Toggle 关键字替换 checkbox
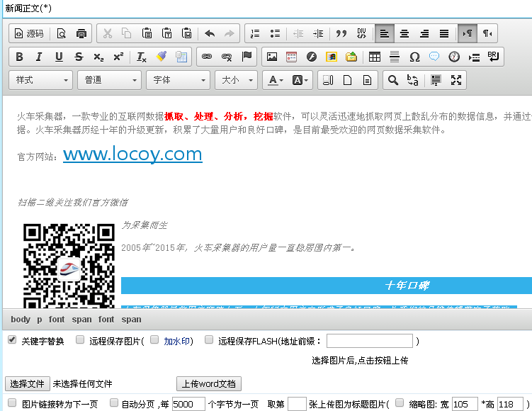Screen dimensions: 532x411 pyautogui.click(x=12, y=339)
